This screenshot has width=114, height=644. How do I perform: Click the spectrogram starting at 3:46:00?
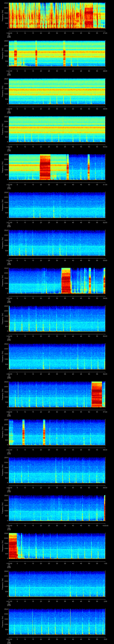(57, 16)
